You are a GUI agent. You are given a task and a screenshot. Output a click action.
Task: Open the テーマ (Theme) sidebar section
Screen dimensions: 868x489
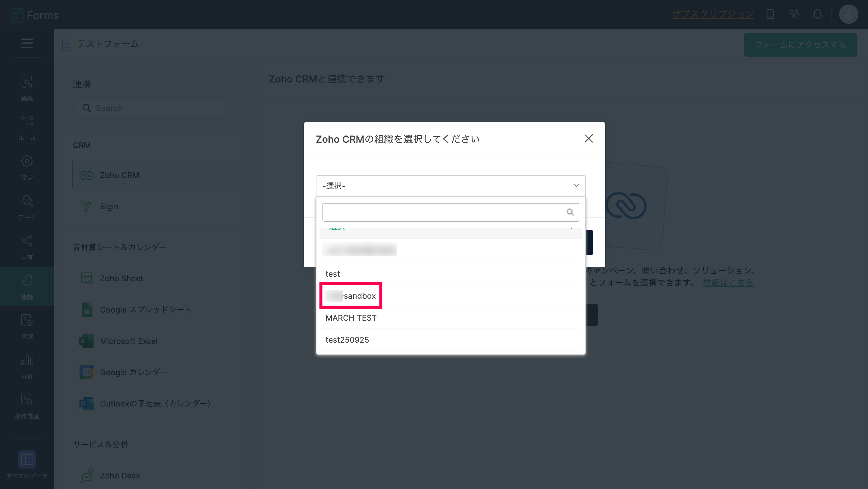(x=27, y=207)
